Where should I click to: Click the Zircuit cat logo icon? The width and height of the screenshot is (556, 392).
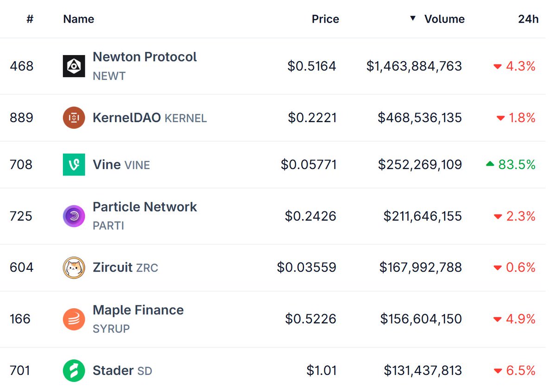(74, 268)
